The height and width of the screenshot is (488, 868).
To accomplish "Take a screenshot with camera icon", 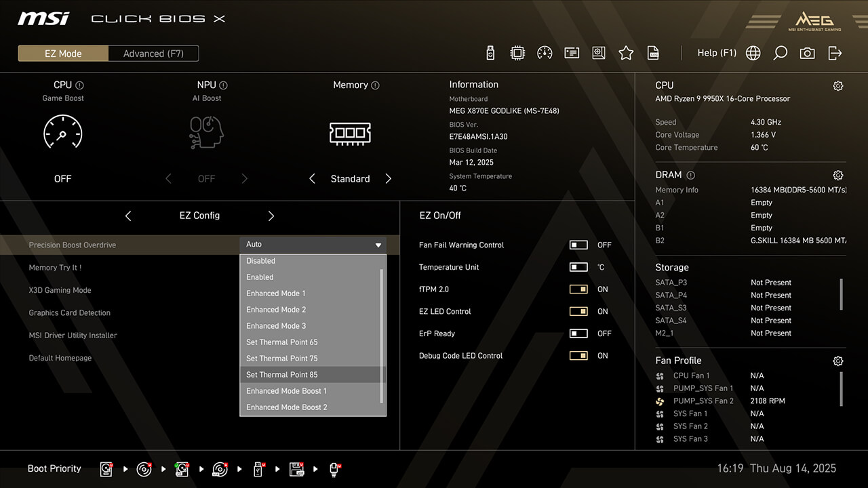I will 807,53.
